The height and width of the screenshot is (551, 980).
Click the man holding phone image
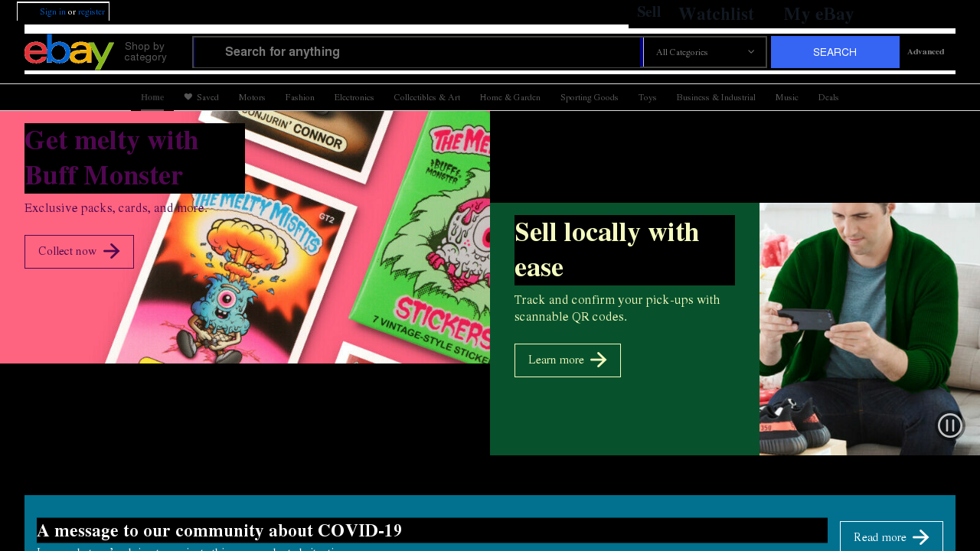(x=870, y=329)
